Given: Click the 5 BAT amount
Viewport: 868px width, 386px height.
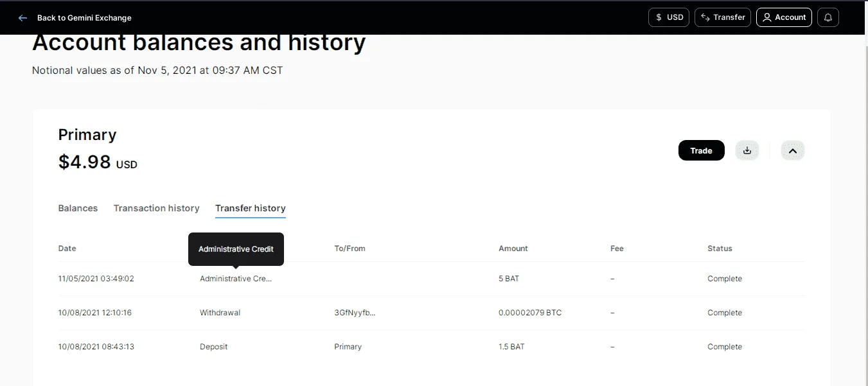Looking at the screenshot, I should [509, 279].
